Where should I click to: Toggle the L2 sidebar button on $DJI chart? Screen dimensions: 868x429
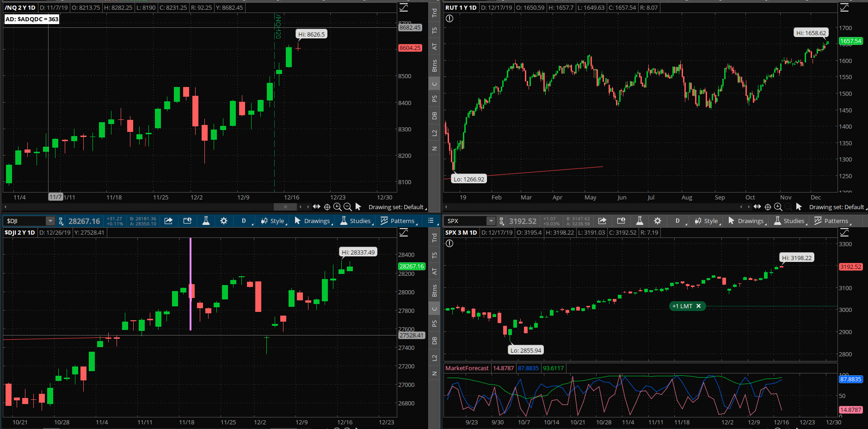(434, 358)
